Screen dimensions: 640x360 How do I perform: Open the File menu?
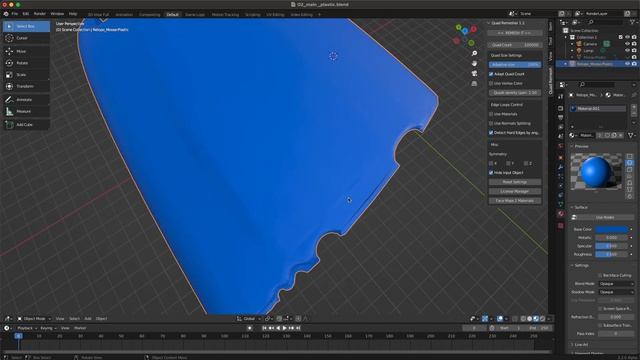[x=15, y=14]
